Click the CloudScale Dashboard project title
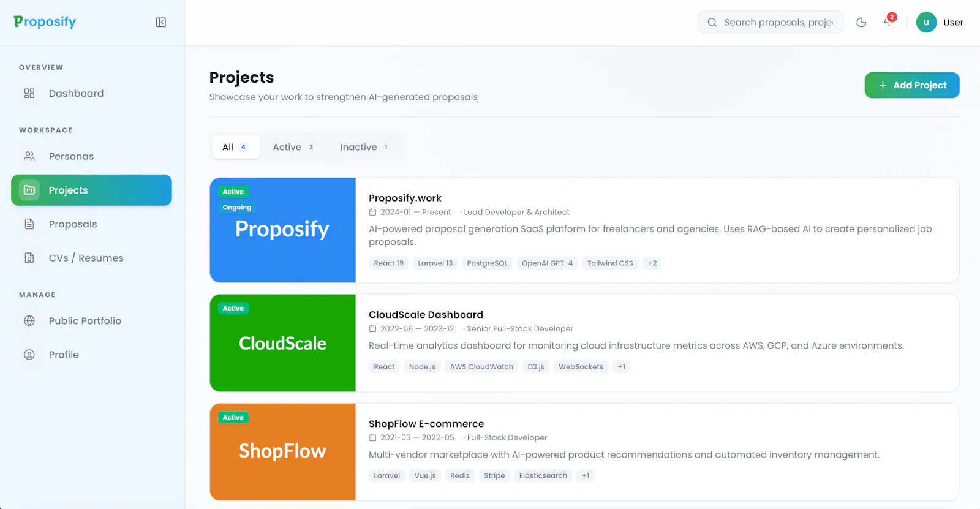This screenshot has width=980, height=509. [x=426, y=314]
